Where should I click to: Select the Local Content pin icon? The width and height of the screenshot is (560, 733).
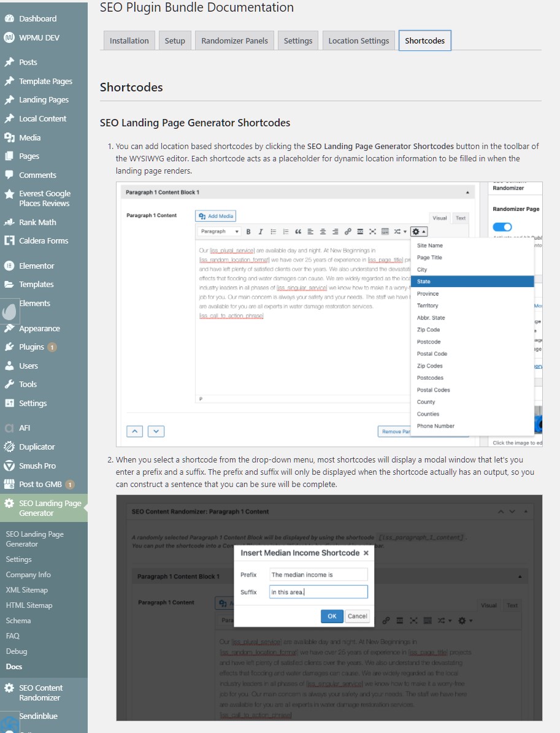[x=9, y=118]
